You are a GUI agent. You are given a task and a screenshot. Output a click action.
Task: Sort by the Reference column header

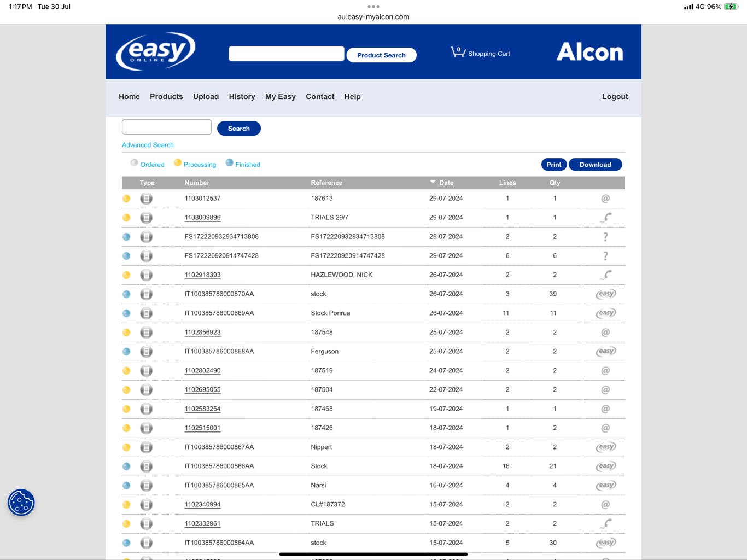tap(326, 183)
